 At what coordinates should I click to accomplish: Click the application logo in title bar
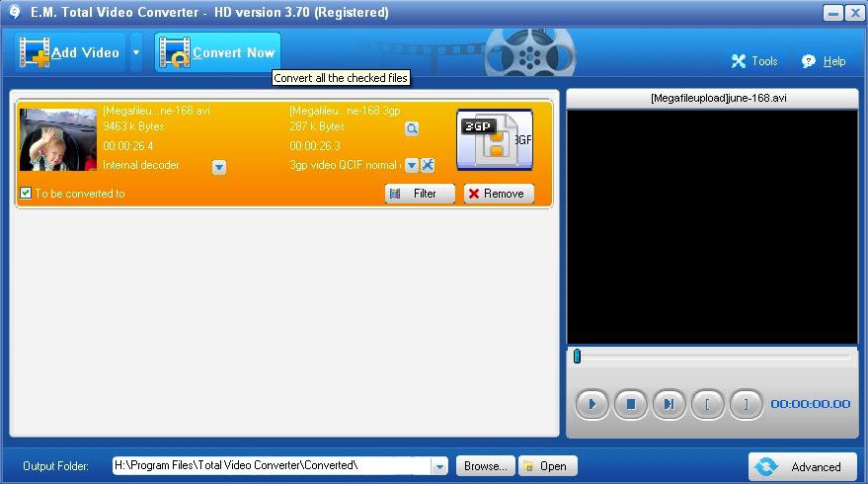pyautogui.click(x=15, y=12)
